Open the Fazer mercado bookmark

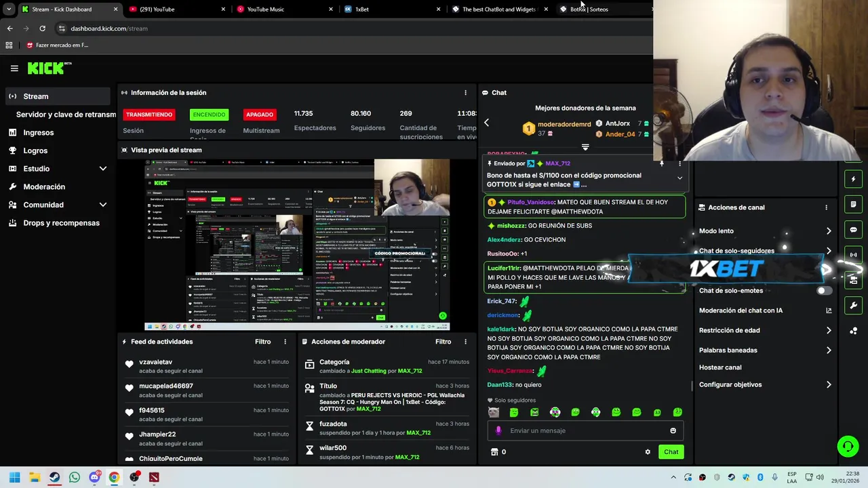(x=58, y=45)
